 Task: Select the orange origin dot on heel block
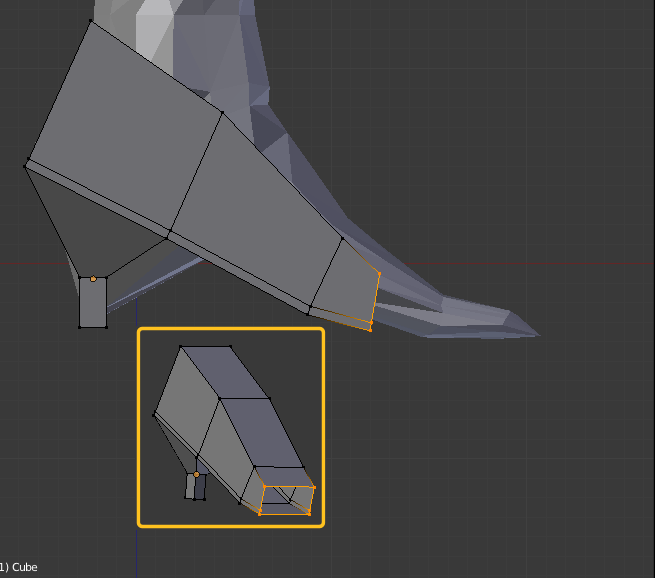coord(93,279)
